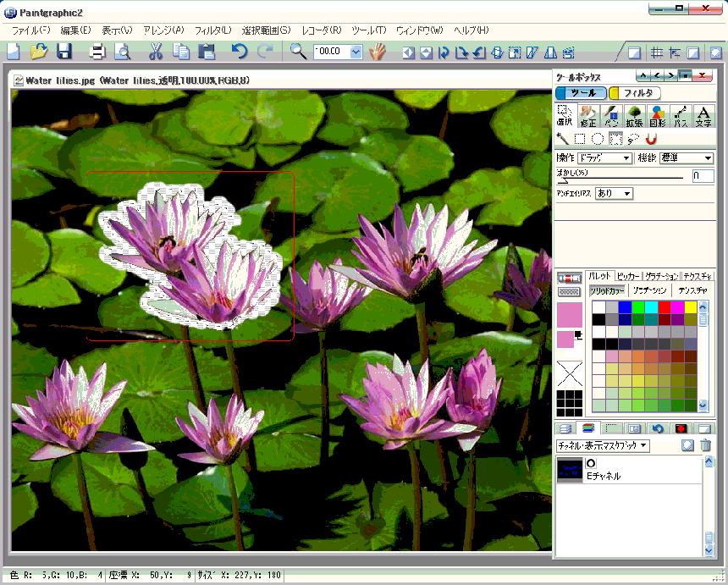Open the 図形 shapes tool group

(658, 116)
